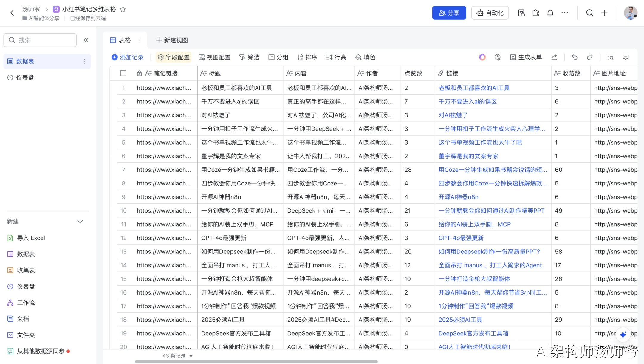Open link 开源AI神器n8n in 链接 column
Viewport: 644px width, 364px height.
458,197
